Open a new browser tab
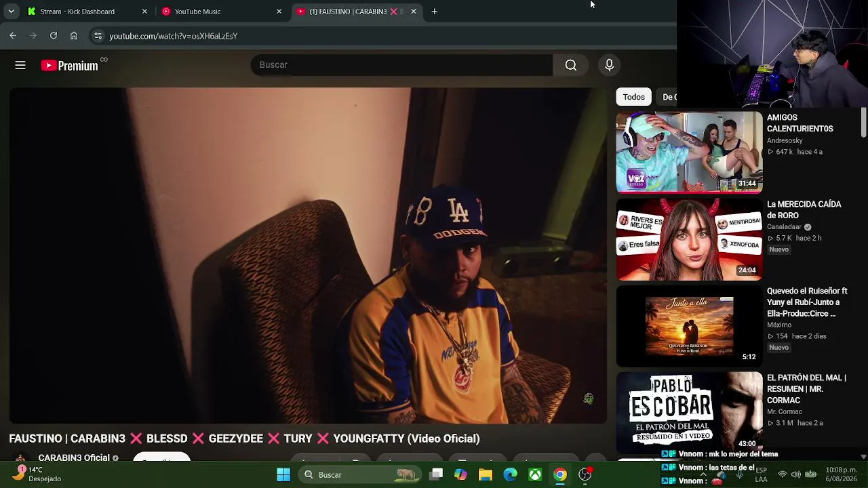The image size is (868, 488). pyautogui.click(x=435, y=12)
